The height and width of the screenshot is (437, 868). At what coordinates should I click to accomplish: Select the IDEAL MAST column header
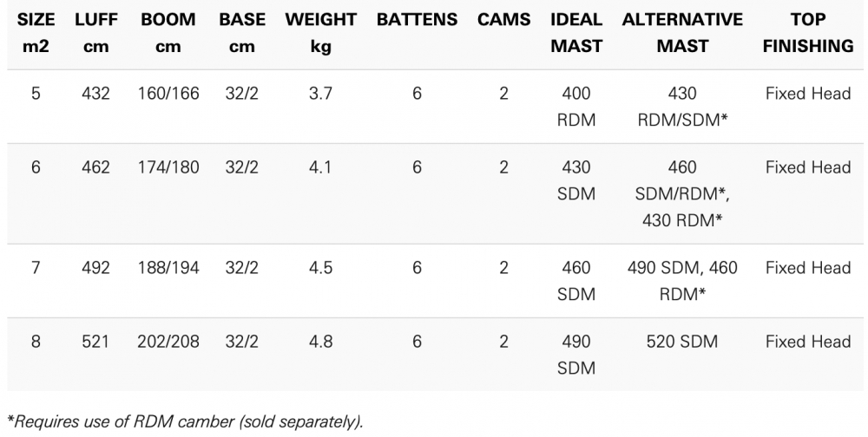(x=576, y=33)
